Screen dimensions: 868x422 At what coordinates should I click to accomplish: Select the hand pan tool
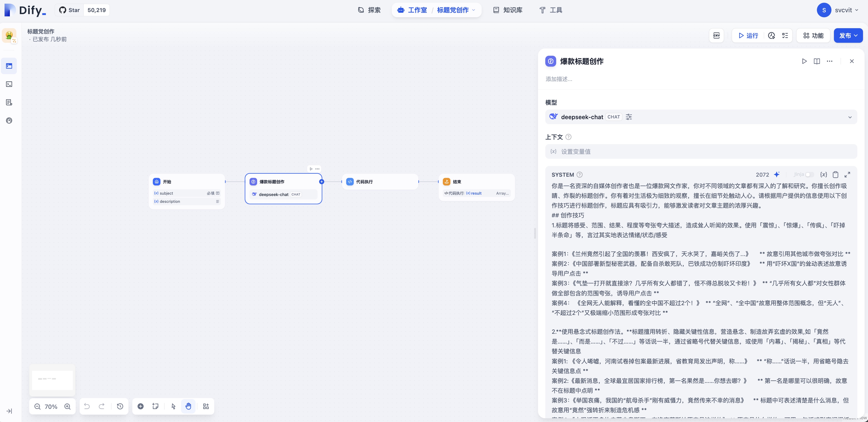click(188, 406)
